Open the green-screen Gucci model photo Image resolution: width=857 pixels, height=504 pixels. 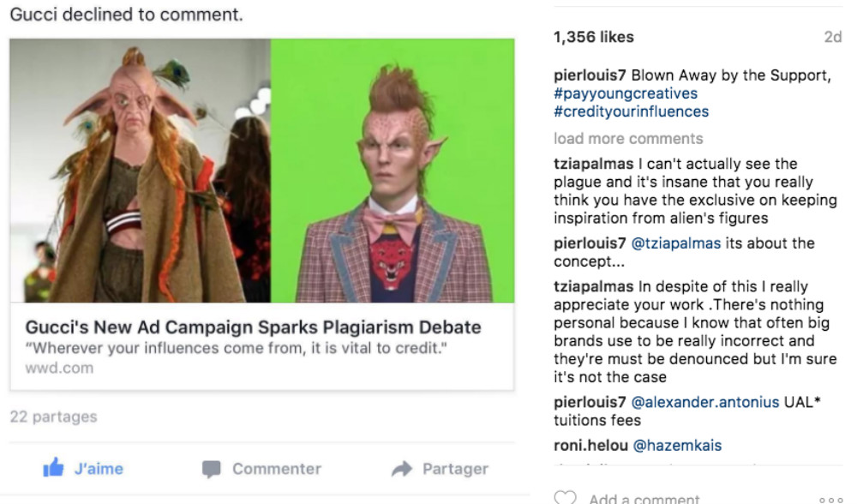pyautogui.click(x=393, y=171)
